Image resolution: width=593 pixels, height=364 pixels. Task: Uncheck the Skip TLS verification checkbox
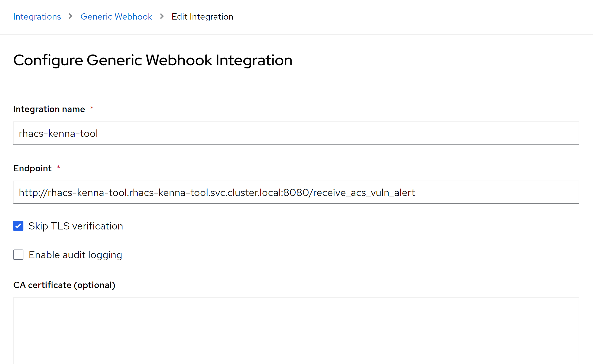pyautogui.click(x=18, y=226)
